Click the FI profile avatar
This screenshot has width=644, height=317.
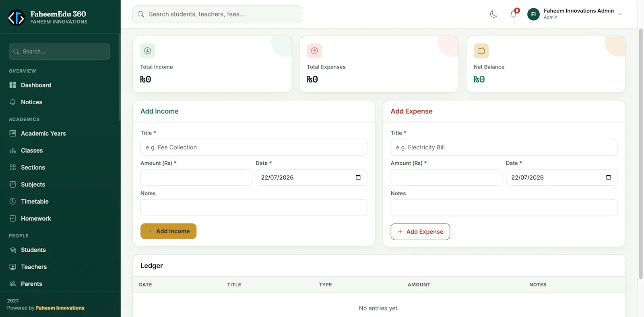533,14
